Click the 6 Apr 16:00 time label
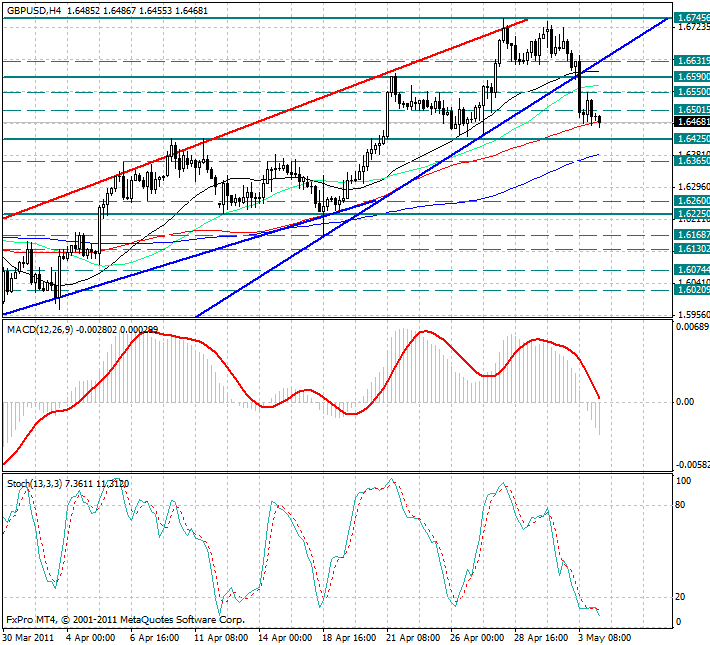Screen dimensions: 710x645 click(x=155, y=638)
